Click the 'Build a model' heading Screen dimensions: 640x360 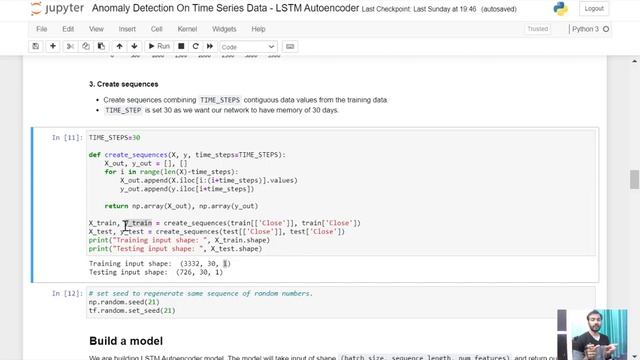click(x=126, y=341)
